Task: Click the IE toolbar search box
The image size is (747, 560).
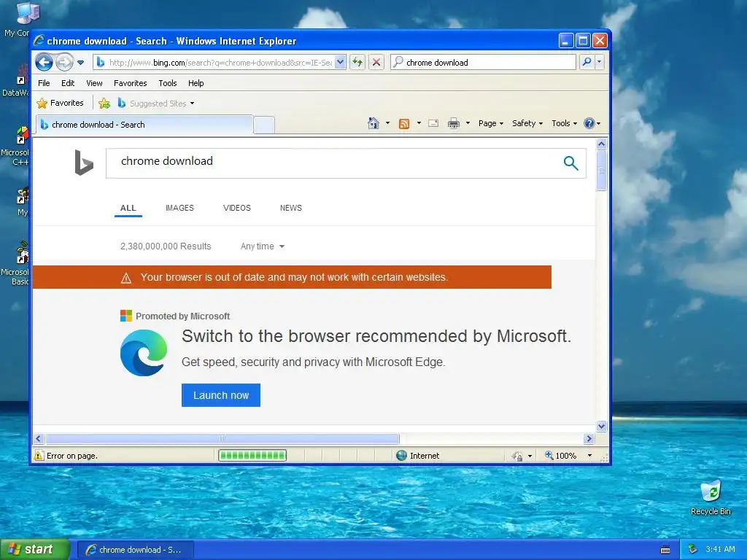Action: 484,63
